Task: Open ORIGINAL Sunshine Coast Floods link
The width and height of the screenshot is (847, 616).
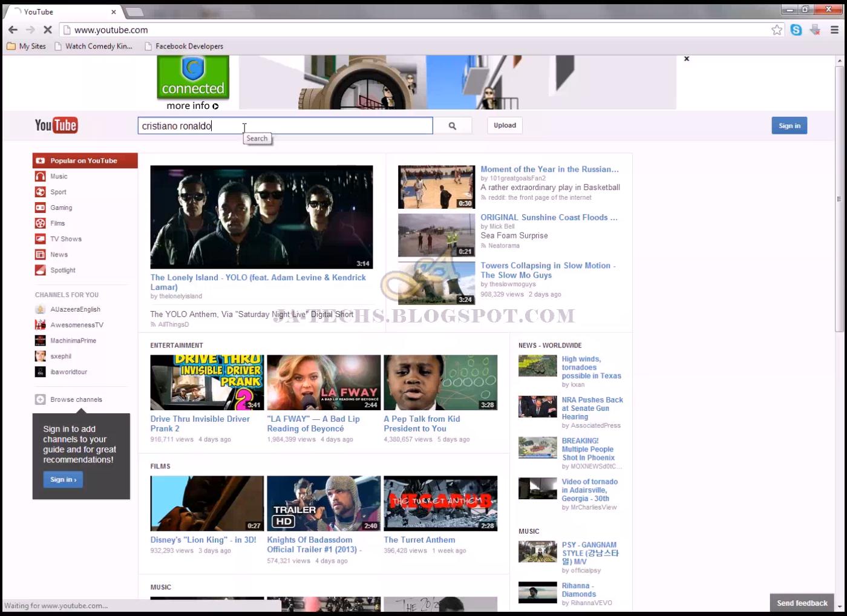Action: [x=549, y=217]
